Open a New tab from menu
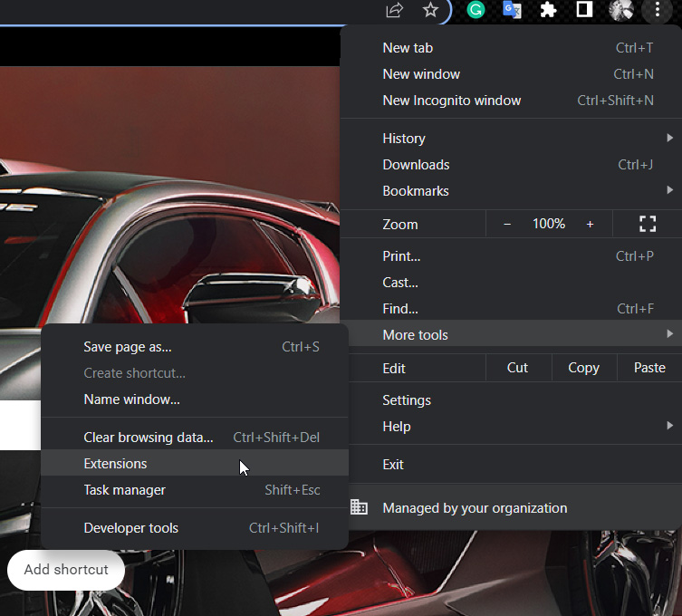 [511, 48]
